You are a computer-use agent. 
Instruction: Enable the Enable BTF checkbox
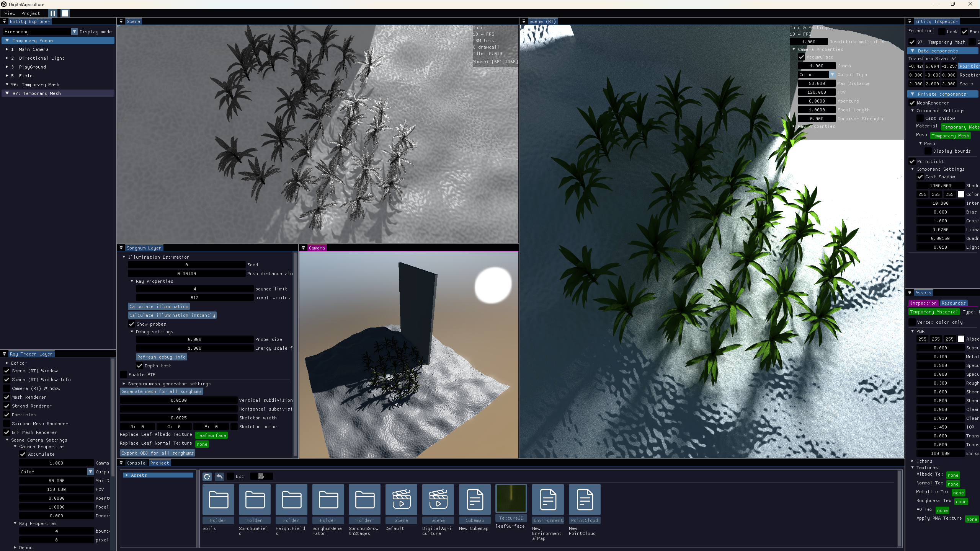(124, 375)
